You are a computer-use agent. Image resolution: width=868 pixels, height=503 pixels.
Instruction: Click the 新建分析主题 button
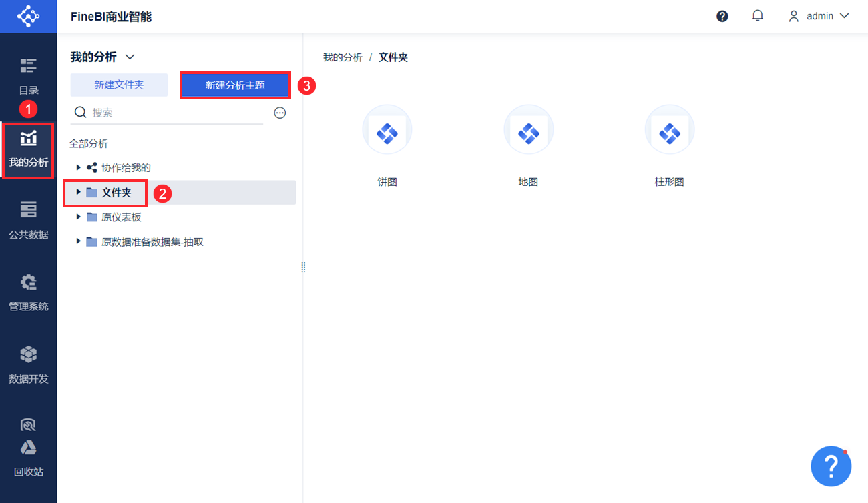[235, 85]
